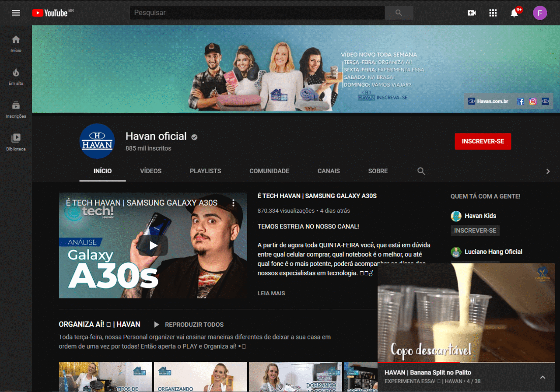
Task: Play all via the REPRODUZIR TODOS icon
Action: (x=157, y=325)
